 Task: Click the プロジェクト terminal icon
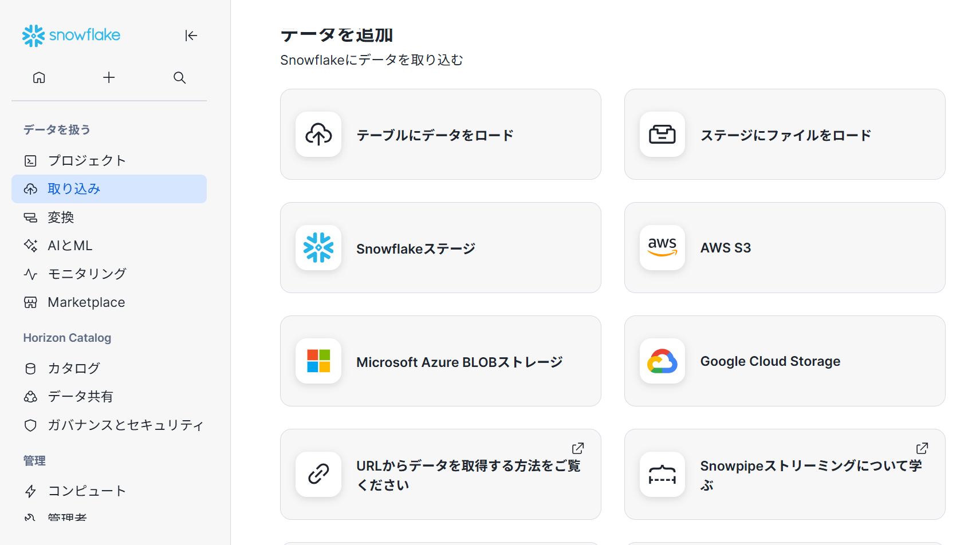[x=30, y=161]
